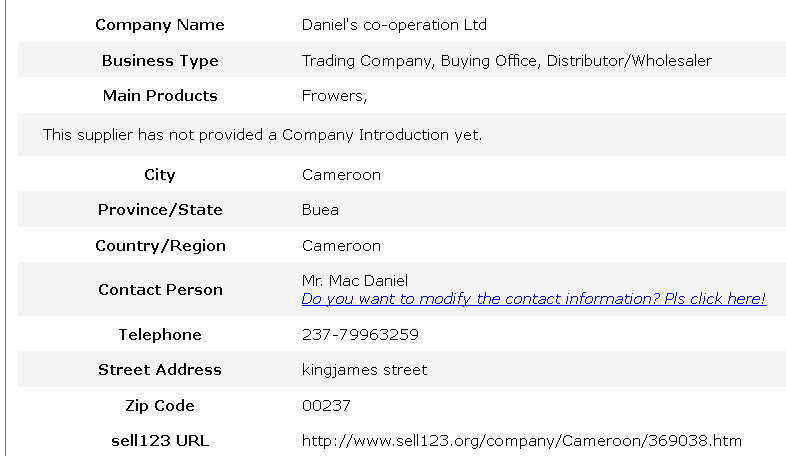Viewport: 786px width, 456px height.
Task: Click the City label
Action: tap(160, 175)
